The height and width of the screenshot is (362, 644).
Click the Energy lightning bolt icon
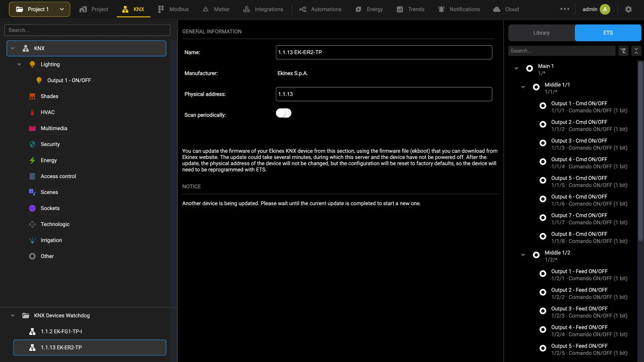pos(32,160)
